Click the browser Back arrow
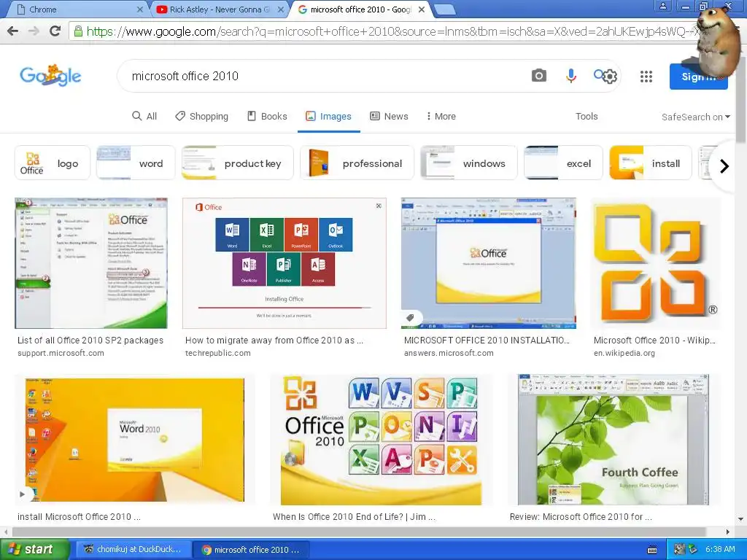747x560 pixels. pos(12,31)
